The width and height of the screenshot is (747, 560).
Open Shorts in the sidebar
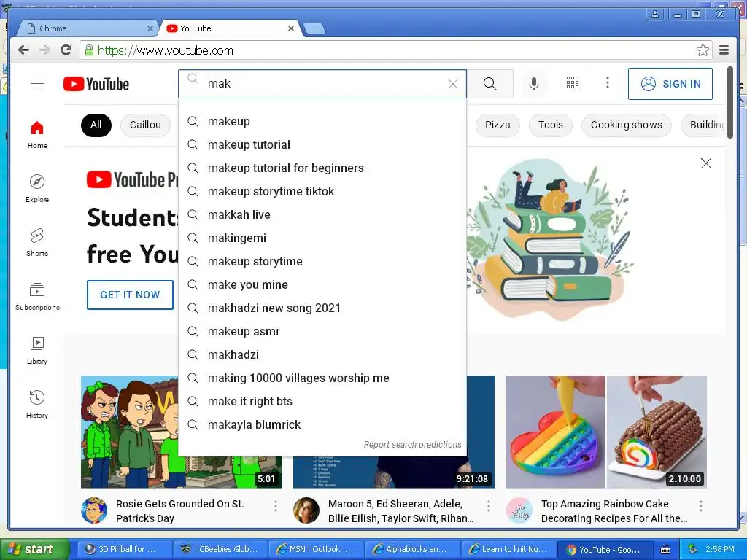[37, 242]
